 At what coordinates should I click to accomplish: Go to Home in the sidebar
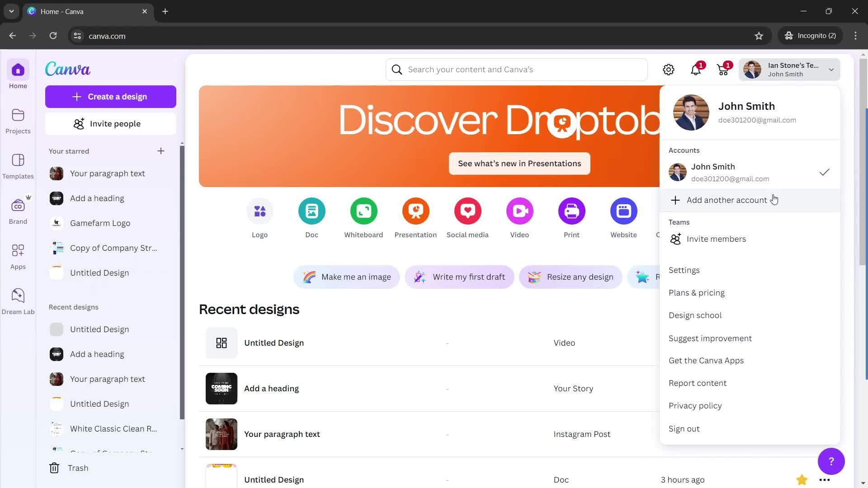click(18, 75)
